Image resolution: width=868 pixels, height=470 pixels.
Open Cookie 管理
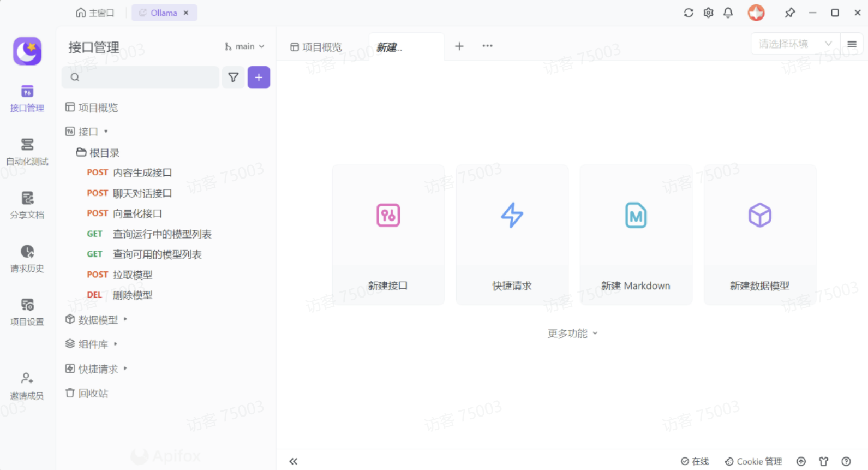(x=753, y=461)
